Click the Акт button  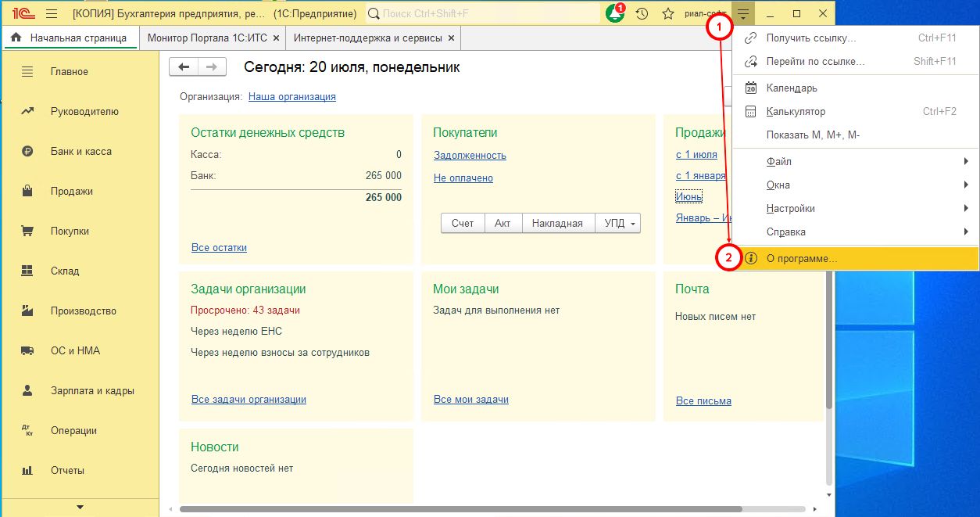[x=503, y=224]
